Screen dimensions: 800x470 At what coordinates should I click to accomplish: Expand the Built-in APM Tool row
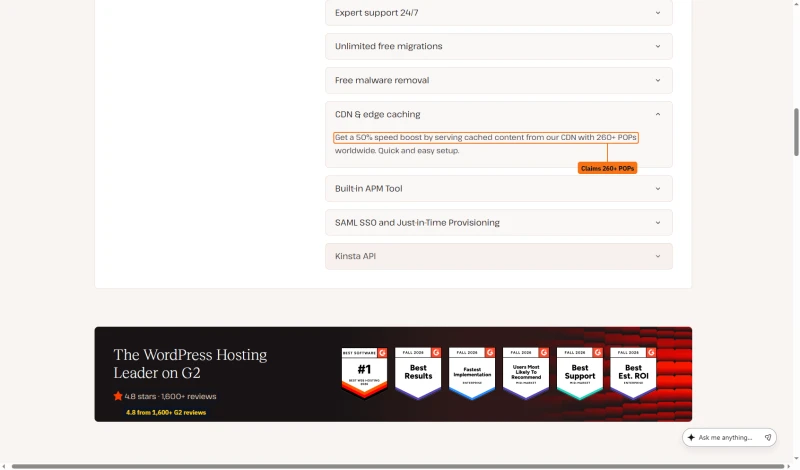pyautogui.click(x=498, y=189)
